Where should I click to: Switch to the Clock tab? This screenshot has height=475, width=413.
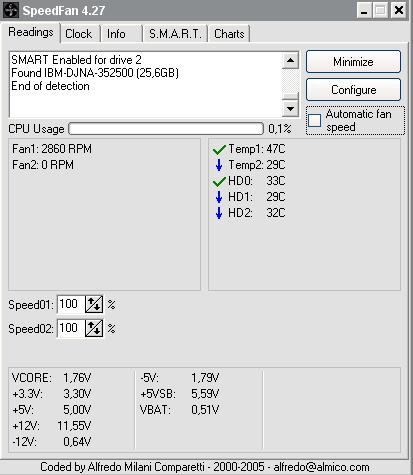pyautogui.click(x=79, y=34)
